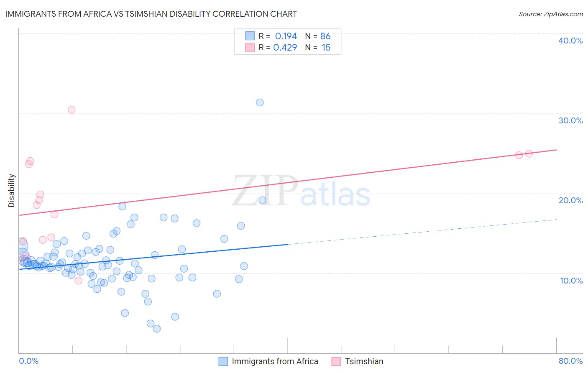
Task: Click the Source: ZipAtlas.com text
Action: point(551,14)
